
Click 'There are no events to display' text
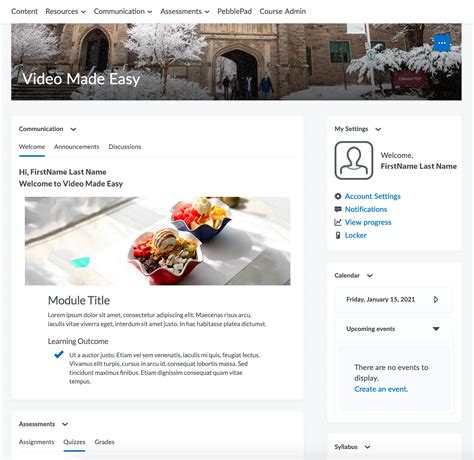[x=391, y=373]
